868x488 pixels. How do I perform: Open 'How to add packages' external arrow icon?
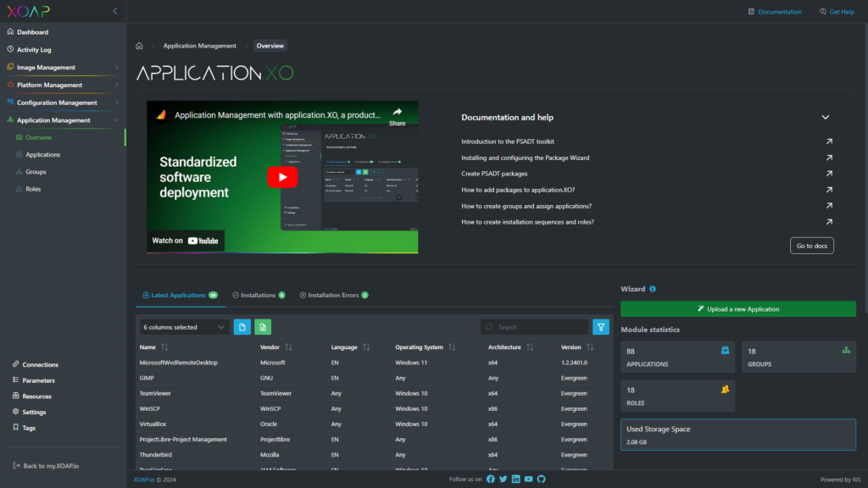coord(829,190)
